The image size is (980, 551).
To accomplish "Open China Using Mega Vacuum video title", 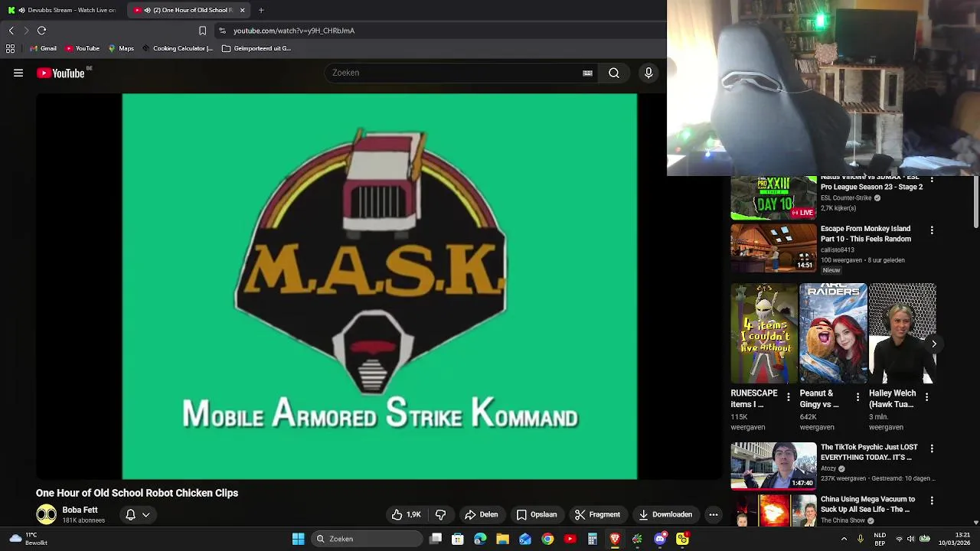I will pyautogui.click(x=867, y=504).
